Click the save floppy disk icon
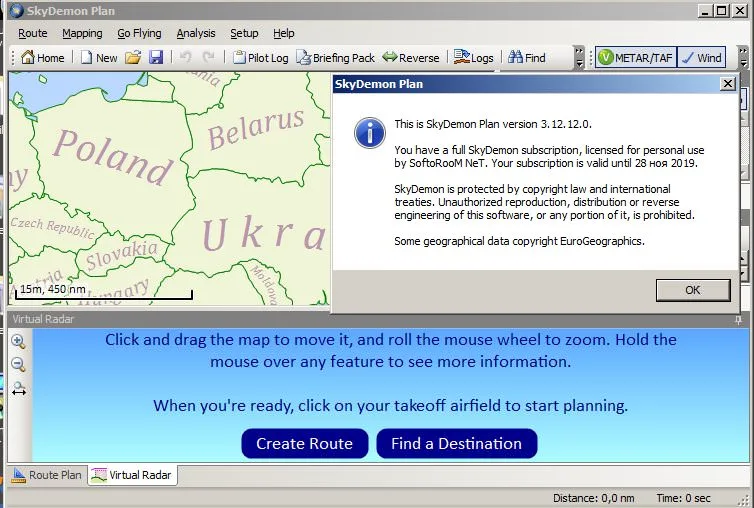This screenshot has width=754, height=508. (x=156, y=58)
